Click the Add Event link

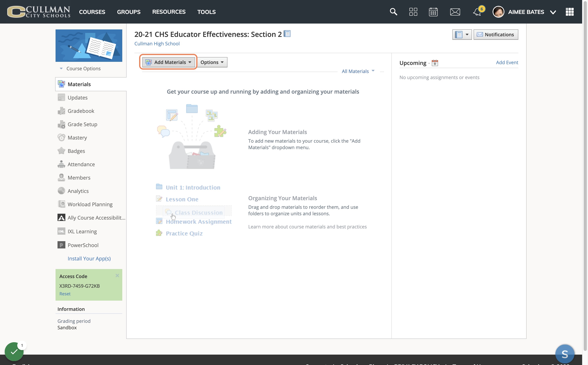(x=507, y=62)
